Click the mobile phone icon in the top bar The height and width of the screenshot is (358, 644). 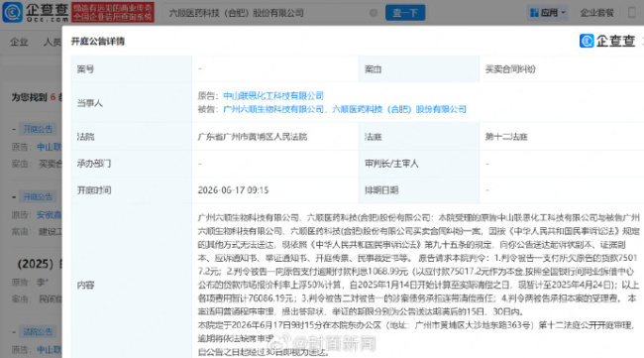pyautogui.click(x=632, y=13)
